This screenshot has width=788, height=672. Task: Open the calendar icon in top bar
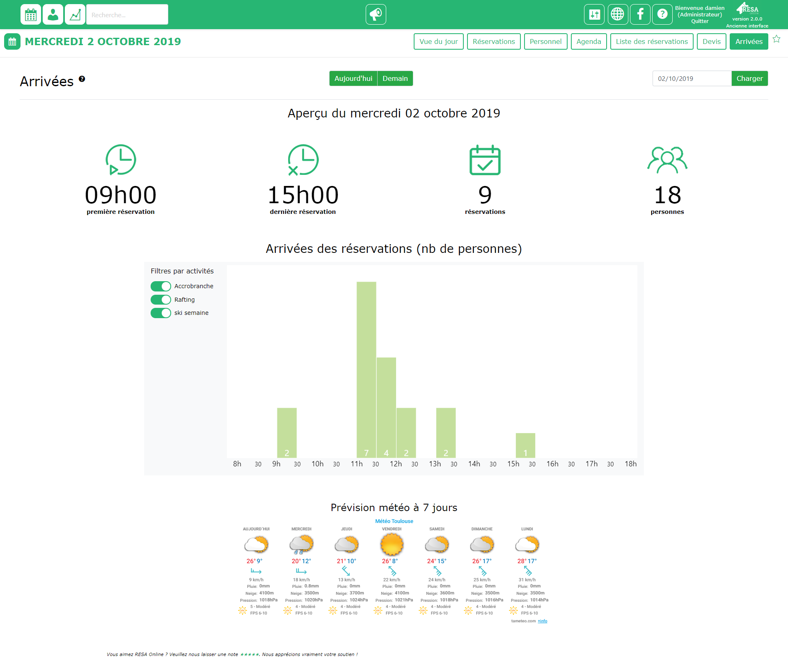(x=31, y=15)
